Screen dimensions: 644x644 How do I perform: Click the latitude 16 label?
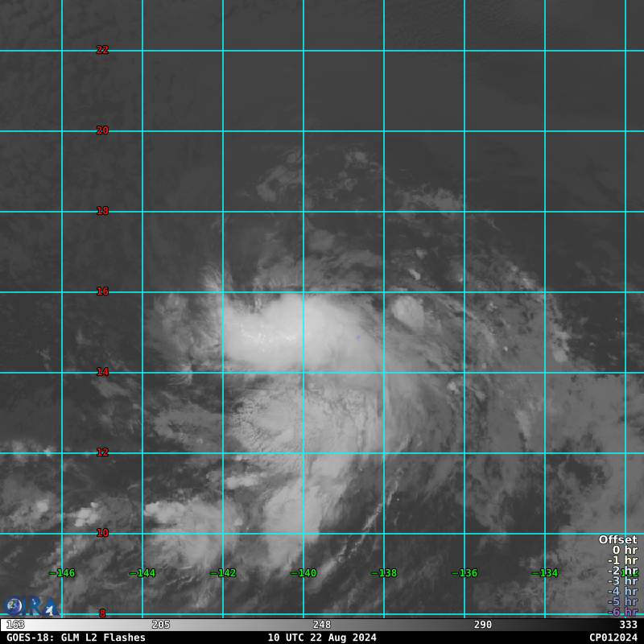click(102, 291)
